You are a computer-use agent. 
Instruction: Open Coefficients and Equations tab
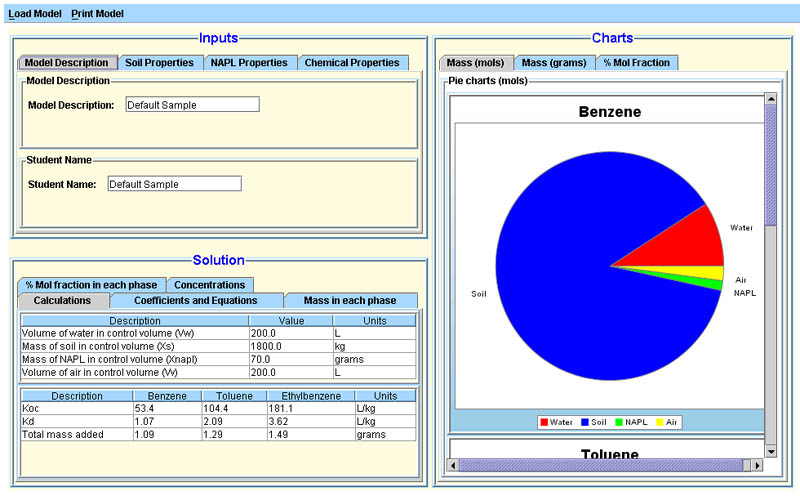[x=195, y=300]
